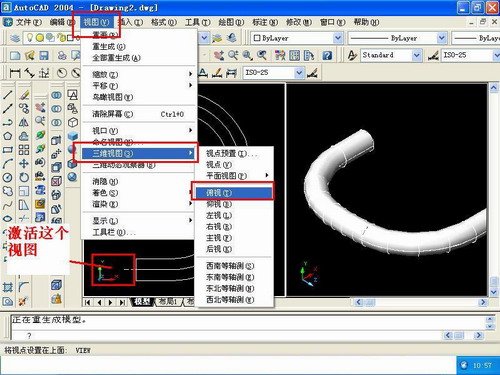Toggle layer on/off lightbulb icon

(x=30, y=38)
